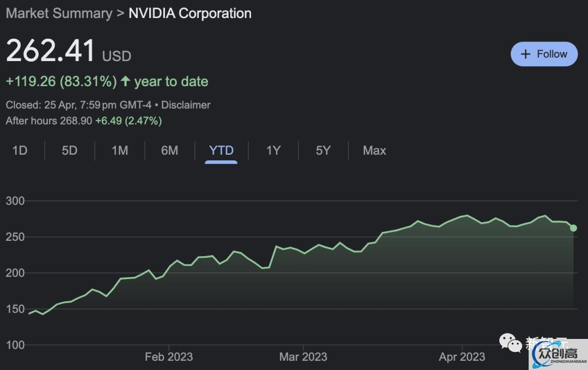Screen dimensions: 588x370
Task: Click the USD currency label
Action: 117,56
